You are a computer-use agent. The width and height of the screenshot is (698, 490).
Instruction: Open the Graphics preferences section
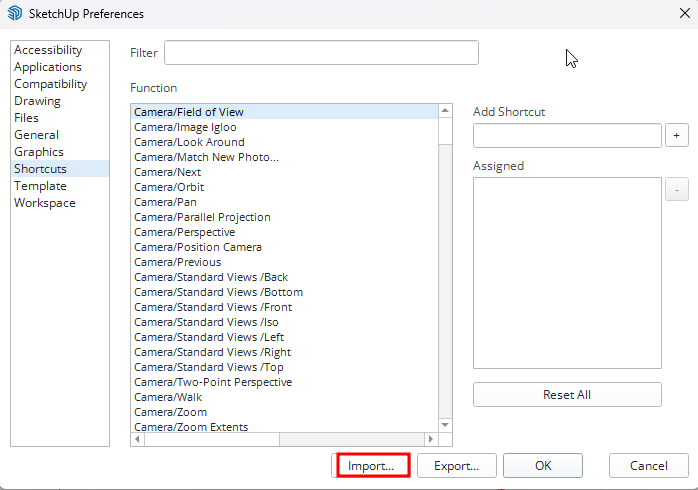tap(60, 152)
